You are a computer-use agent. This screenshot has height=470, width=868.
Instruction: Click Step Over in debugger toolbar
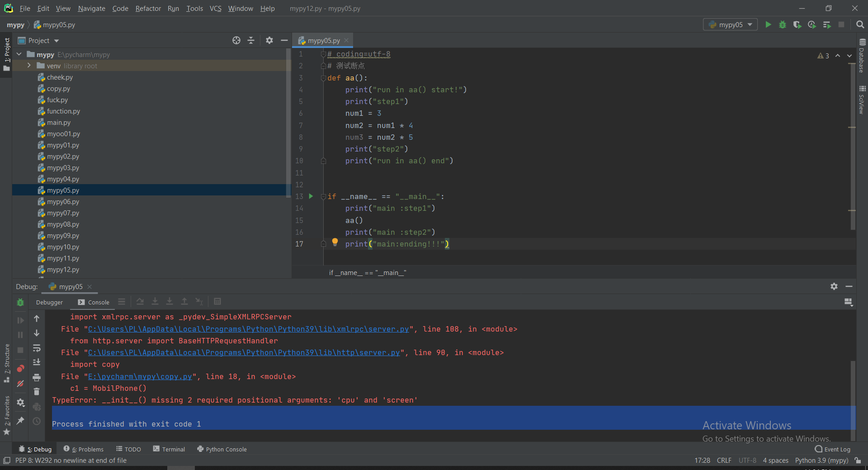pos(140,301)
